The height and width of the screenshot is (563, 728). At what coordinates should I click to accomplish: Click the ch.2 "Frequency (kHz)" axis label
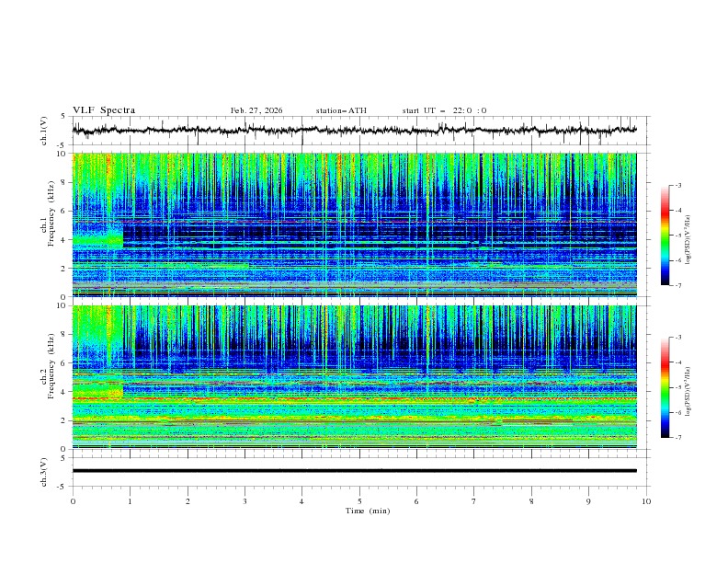click(x=51, y=365)
